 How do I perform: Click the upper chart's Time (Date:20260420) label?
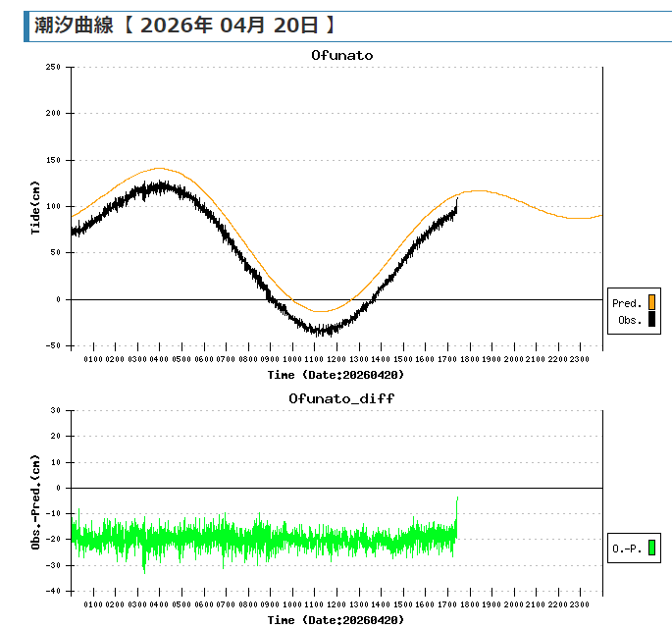(336, 374)
